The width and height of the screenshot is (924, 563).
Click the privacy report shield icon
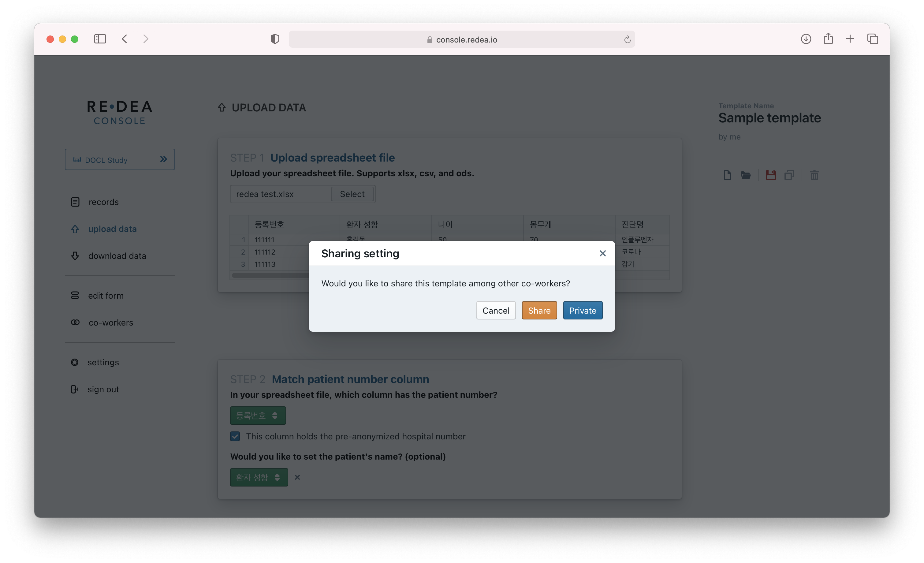[274, 39]
